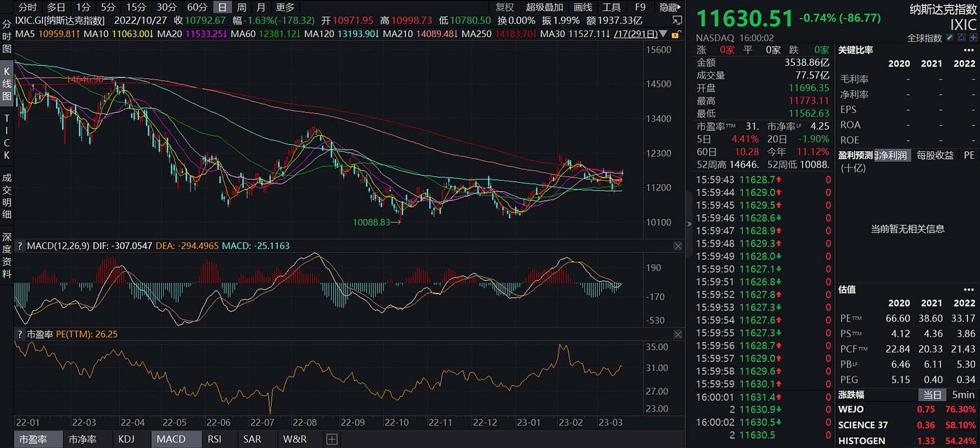The height and width of the screenshot is (448, 980).
Task: Open the 复权 price adjustment menu
Action: pos(504,7)
